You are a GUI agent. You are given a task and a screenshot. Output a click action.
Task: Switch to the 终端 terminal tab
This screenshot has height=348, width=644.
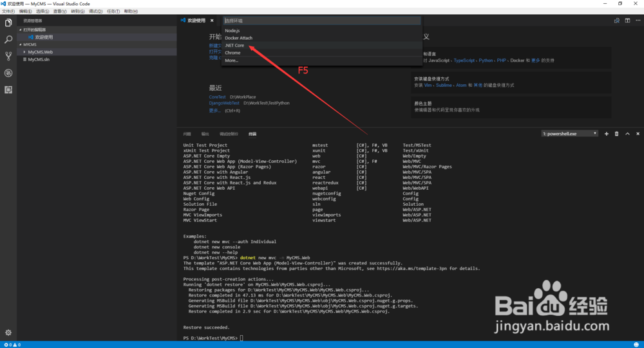[x=252, y=134]
